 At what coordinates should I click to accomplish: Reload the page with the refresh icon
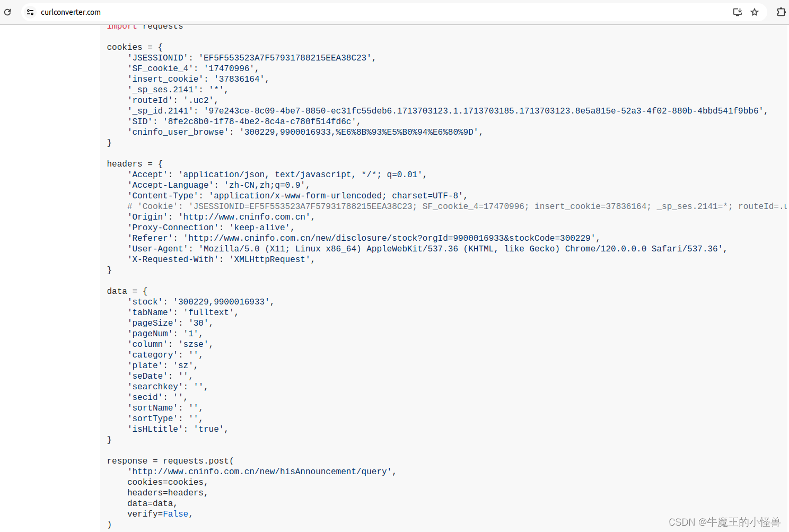7,12
